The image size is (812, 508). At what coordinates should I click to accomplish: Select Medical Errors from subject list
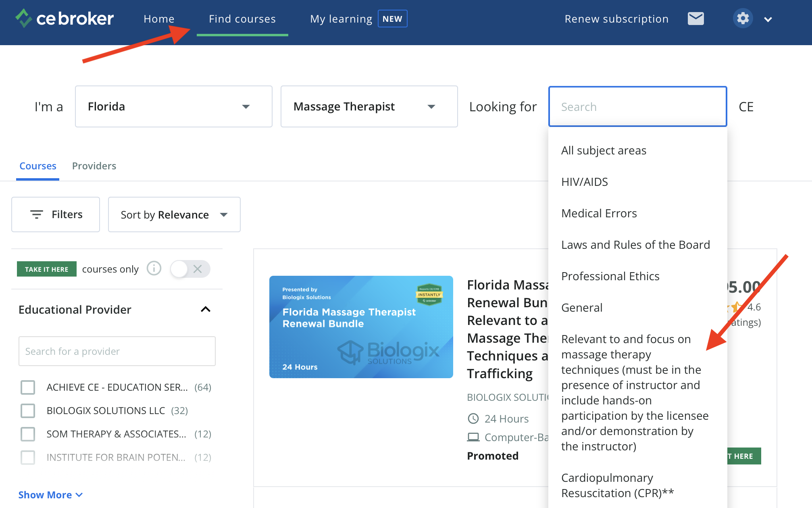pyautogui.click(x=599, y=213)
